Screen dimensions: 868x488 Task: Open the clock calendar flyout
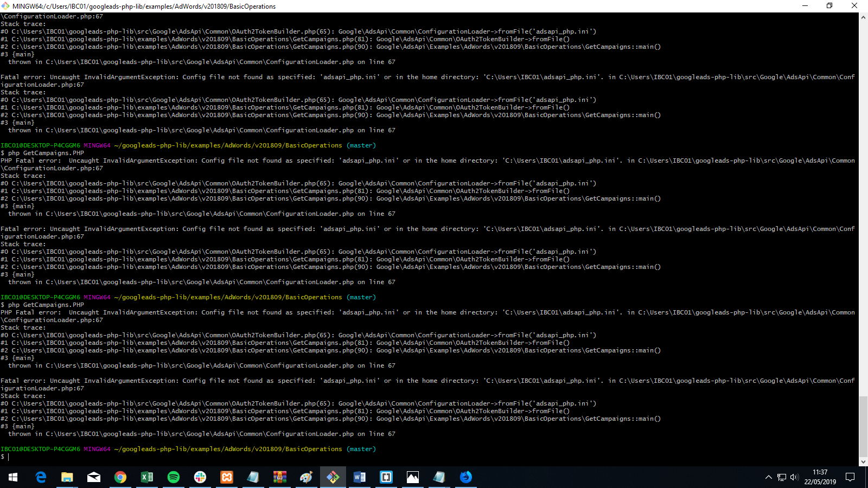[820, 477]
